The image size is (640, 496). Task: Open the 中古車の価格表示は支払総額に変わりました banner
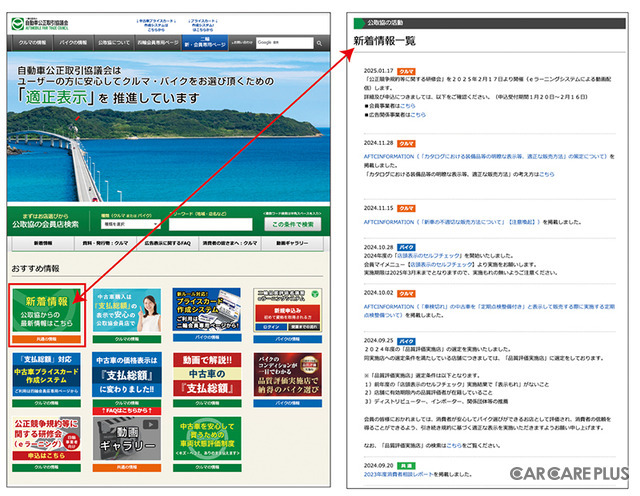tap(127, 374)
